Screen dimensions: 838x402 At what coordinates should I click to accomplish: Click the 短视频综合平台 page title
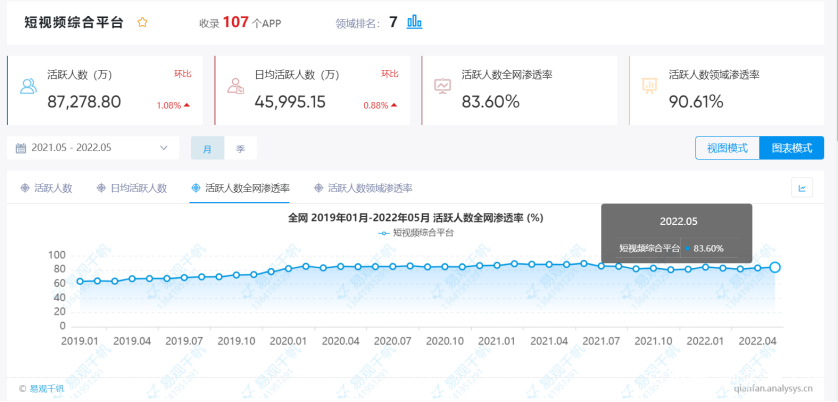[x=74, y=22]
